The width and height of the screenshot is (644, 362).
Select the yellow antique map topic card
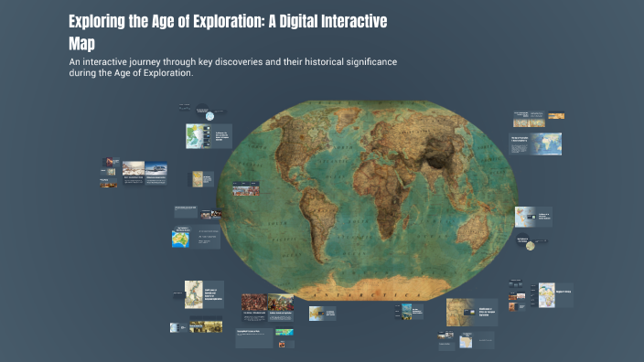point(203,179)
